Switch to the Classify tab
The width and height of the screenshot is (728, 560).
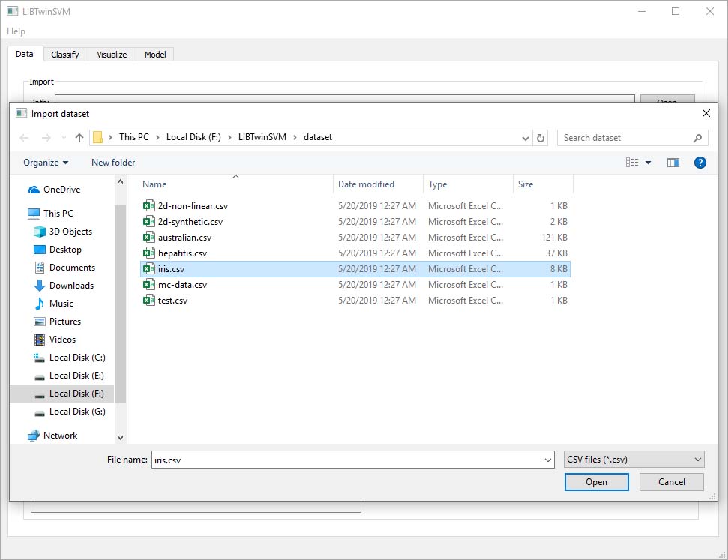pos(65,54)
